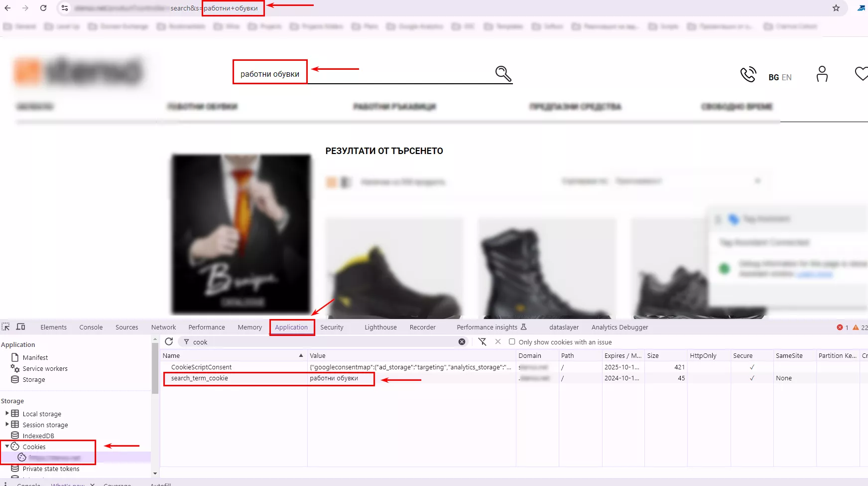868x486 pixels.
Task: Open the user account icon
Action: (822, 74)
